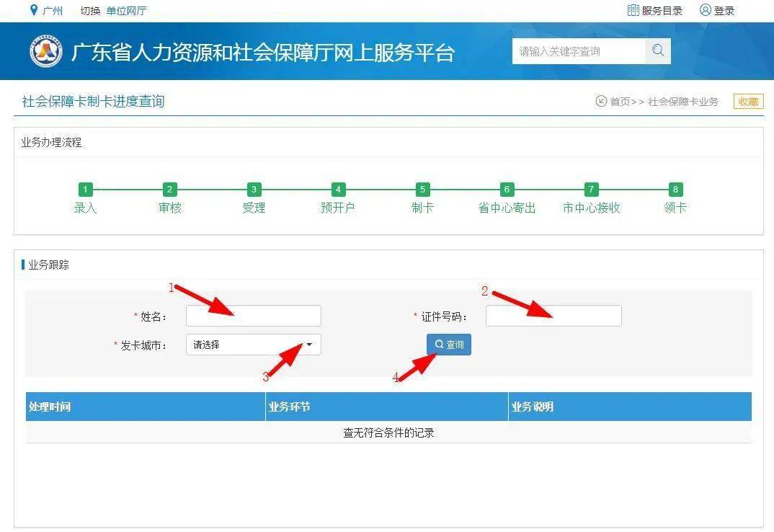This screenshot has width=774, height=532.
Task: Click the 切换 switch link
Action: (x=90, y=11)
